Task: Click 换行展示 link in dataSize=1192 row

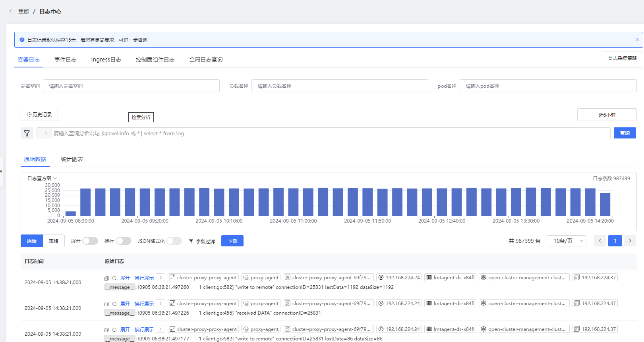Action: click(144, 278)
